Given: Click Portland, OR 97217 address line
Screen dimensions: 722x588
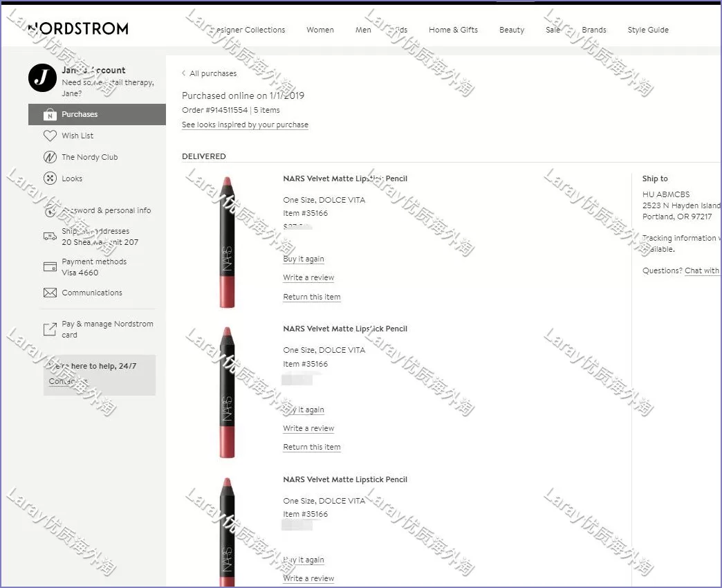Looking at the screenshot, I should pos(677,217).
